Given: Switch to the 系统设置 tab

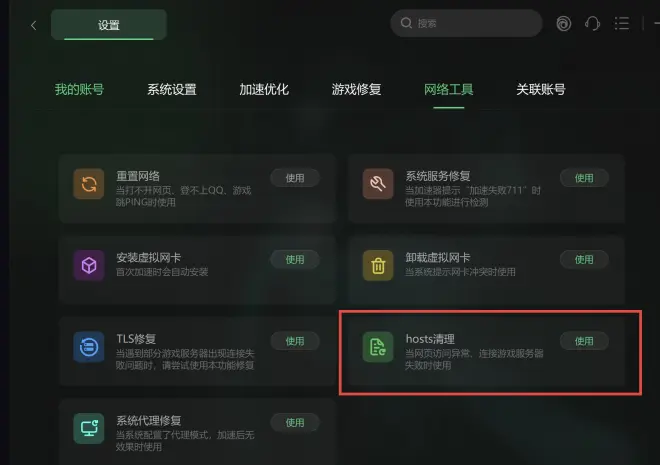Looking at the screenshot, I should (x=172, y=89).
